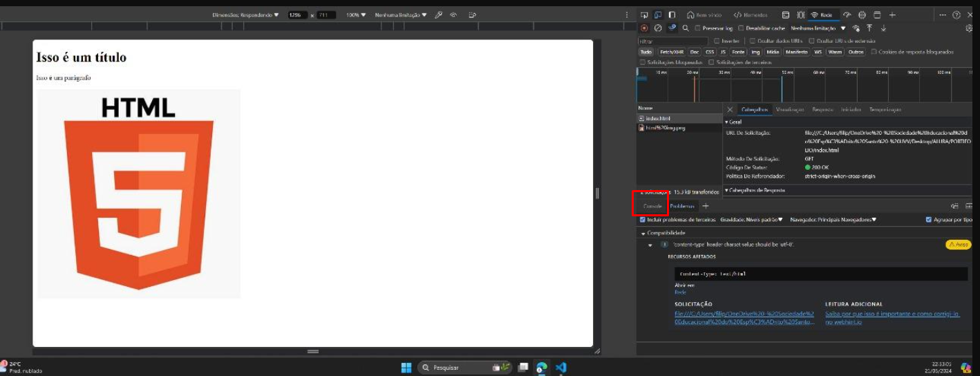Uncheck Incluir problemas de terceiros
This screenshot has width=980, height=376.
coord(643,220)
